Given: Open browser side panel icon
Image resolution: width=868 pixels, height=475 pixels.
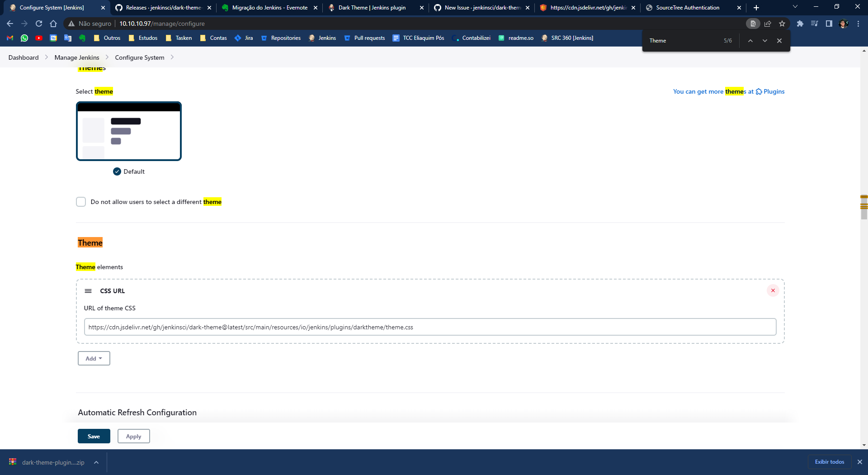Looking at the screenshot, I should pos(829,24).
